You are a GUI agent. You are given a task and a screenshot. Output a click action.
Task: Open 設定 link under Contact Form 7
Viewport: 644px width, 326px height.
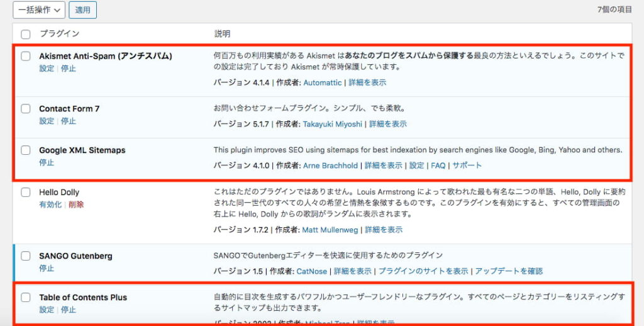click(47, 121)
